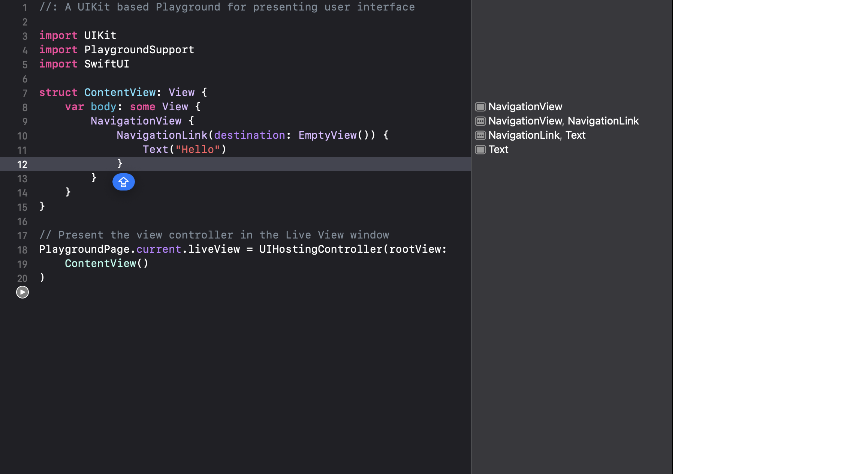Click EmptyView in the NavigationLink call
Viewport: 868px width, 474px height.
[327, 135]
